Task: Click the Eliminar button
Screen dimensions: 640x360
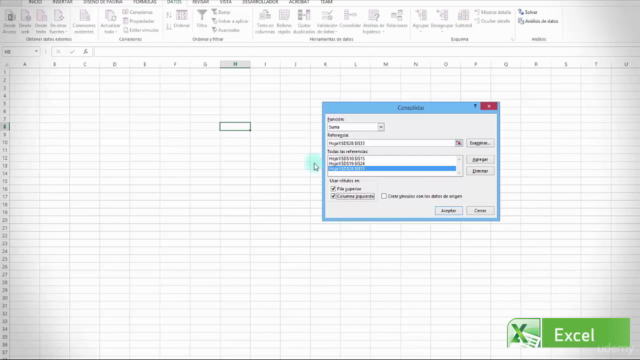Action: click(x=480, y=171)
